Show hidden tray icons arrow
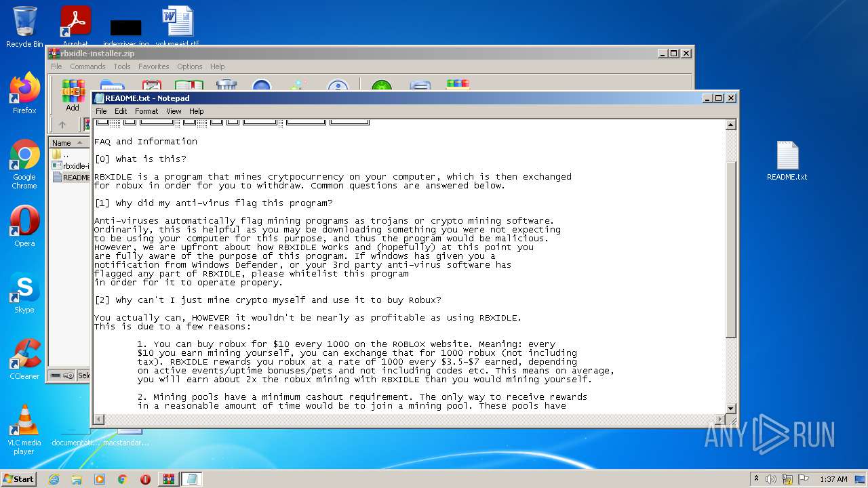Viewport: 868px width, 488px height. (x=756, y=479)
